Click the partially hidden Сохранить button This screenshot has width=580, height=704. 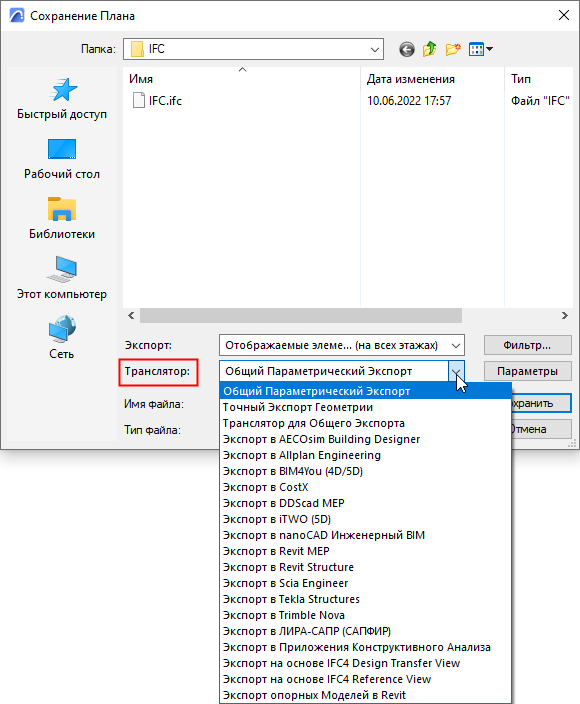coord(542,403)
